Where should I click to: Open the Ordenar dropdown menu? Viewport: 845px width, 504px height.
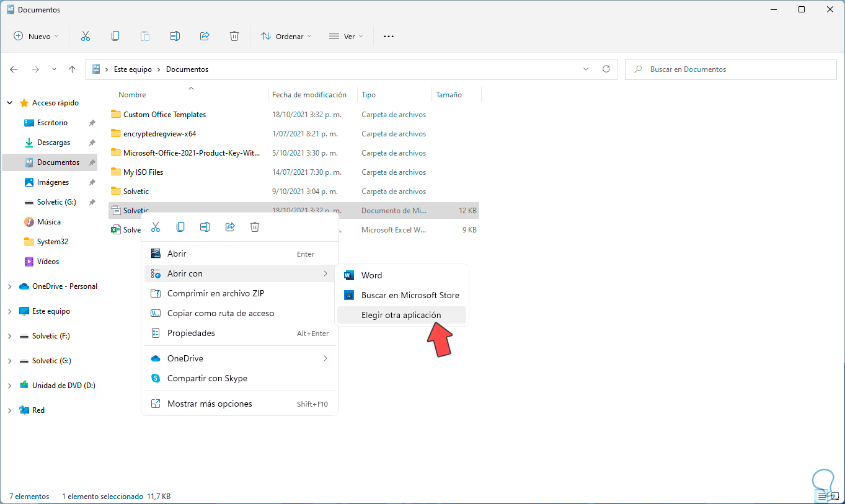click(x=286, y=36)
